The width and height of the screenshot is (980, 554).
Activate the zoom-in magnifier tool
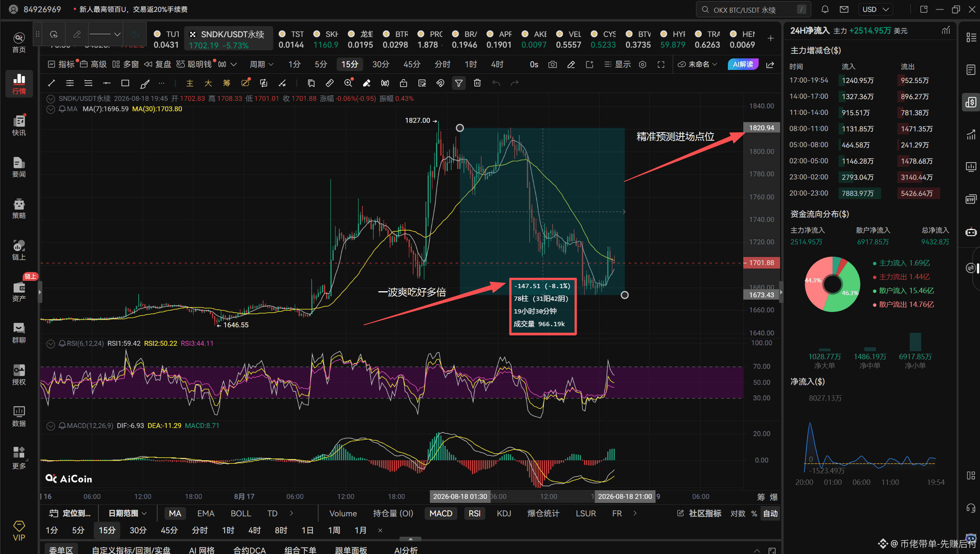tap(349, 83)
